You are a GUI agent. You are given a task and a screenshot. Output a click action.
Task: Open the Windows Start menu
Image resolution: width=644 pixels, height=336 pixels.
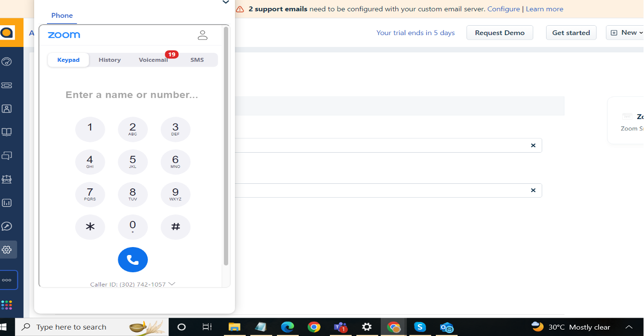[x=4, y=327]
